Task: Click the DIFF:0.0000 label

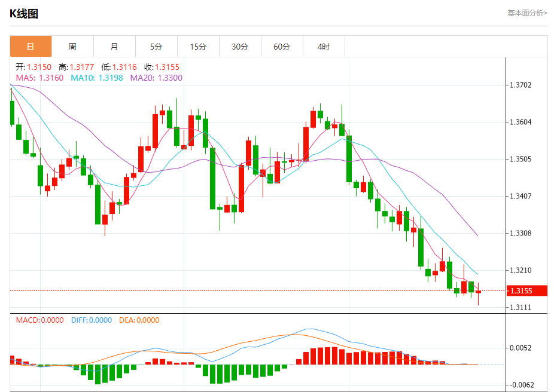Action: (x=92, y=320)
